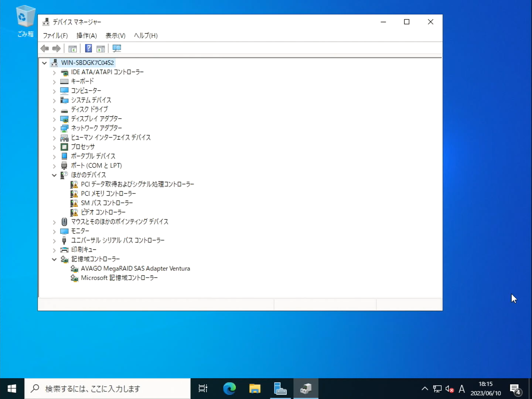Click the Device Manager taskbar button

[x=306, y=389]
